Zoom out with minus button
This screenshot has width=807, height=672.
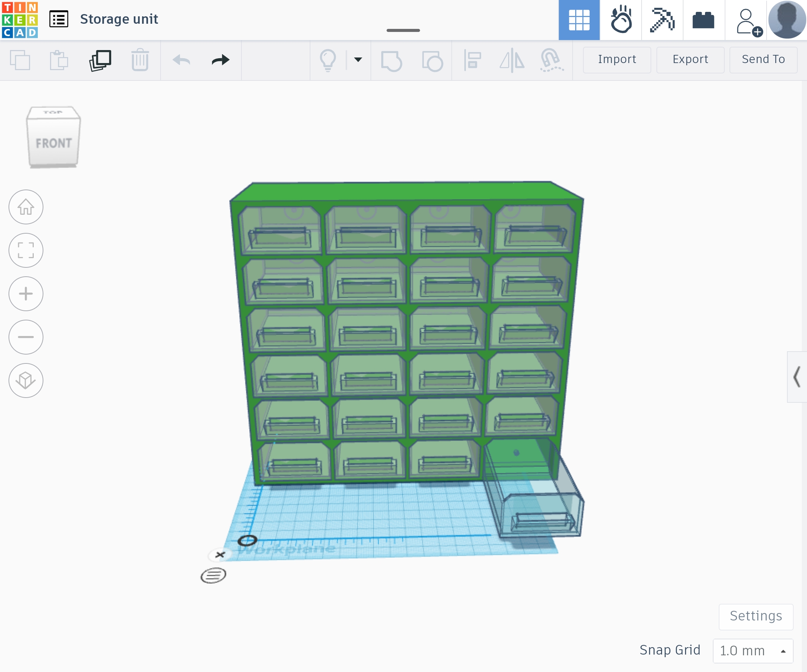[26, 337]
